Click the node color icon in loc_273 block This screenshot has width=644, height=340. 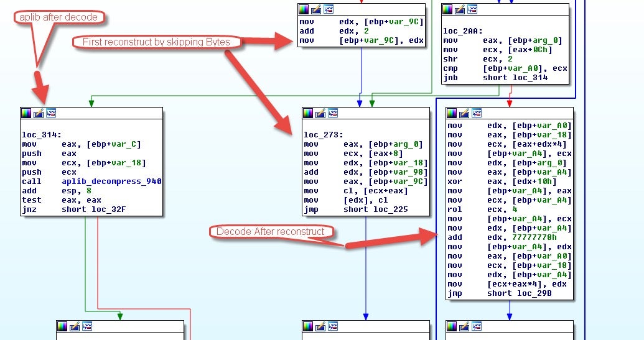click(x=309, y=113)
